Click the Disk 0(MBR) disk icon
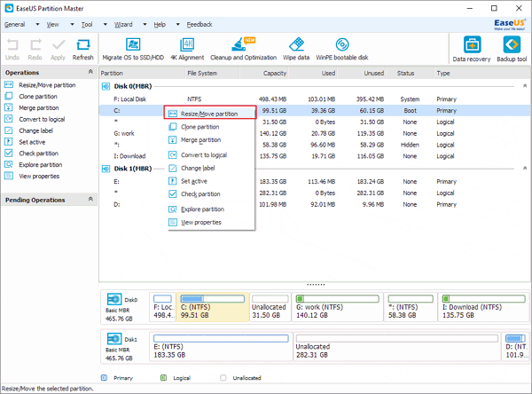This screenshot has height=394, width=532. [x=106, y=86]
